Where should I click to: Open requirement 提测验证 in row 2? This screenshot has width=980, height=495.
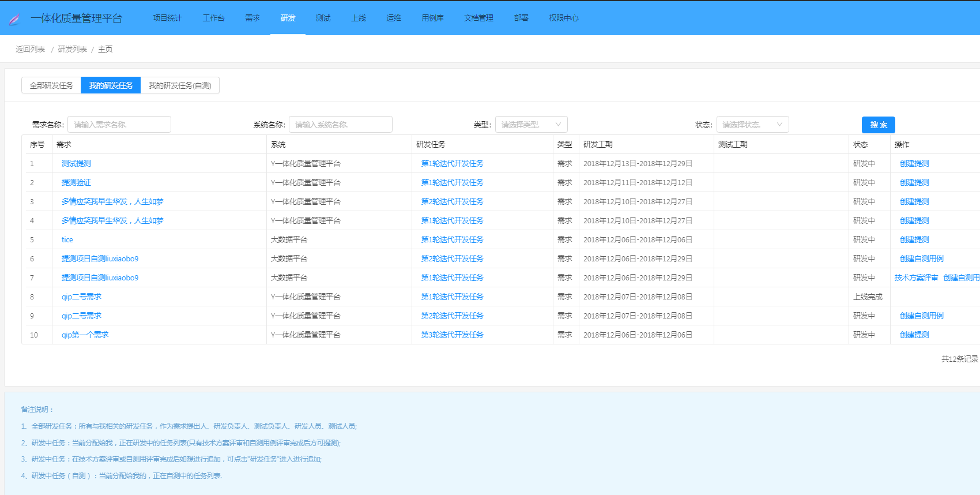[x=76, y=182]
